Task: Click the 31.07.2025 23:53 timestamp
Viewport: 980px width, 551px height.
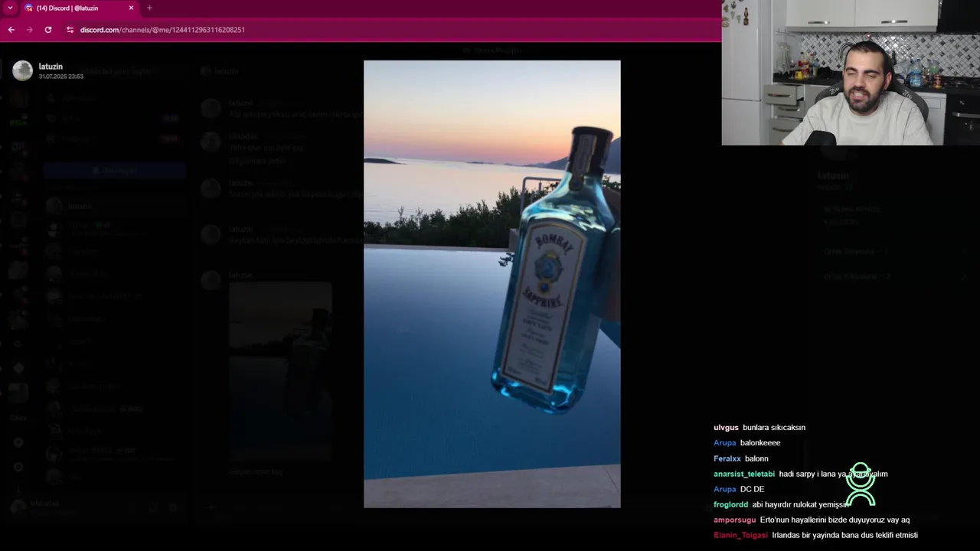Action: click(x=61, y=77)
